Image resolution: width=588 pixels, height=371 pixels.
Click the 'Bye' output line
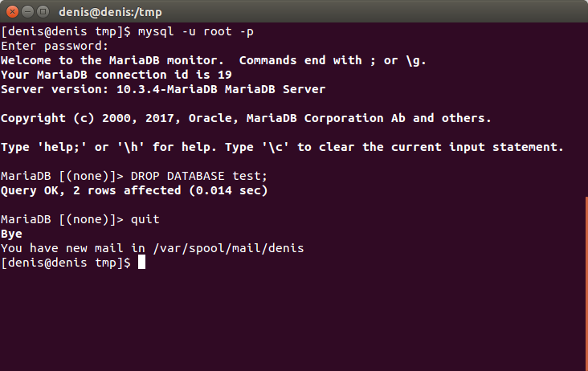tap(11, 234)
